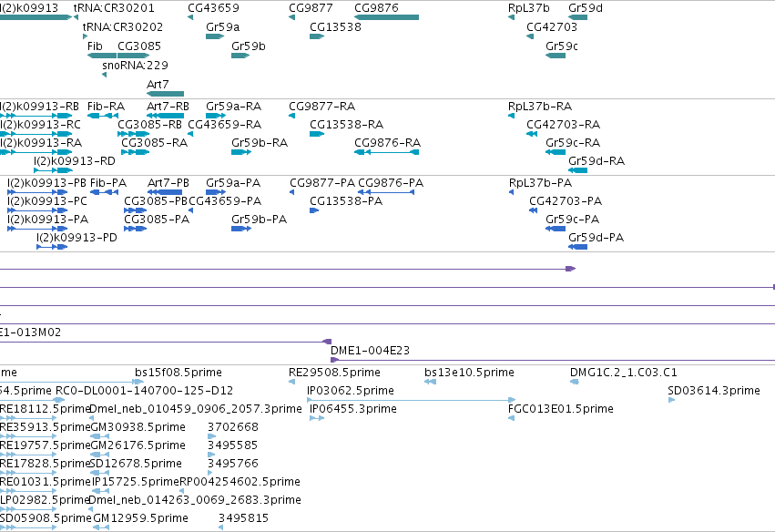This screenshot has height=532, width=775.
Task: Click the l(2)k09913-PB protein label
Action: tap(47, 183)
